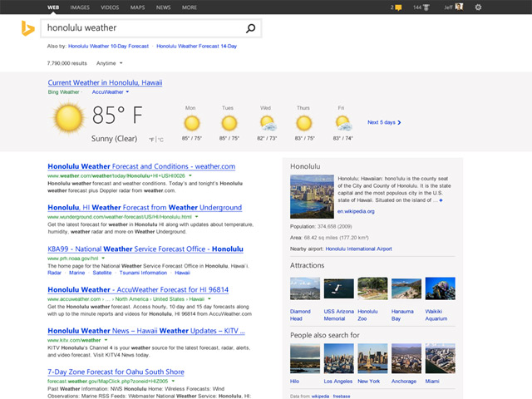This screenshot has height=399, width=532.
Task: Open Honolulu International Airport link
Action: coord(358,249)
